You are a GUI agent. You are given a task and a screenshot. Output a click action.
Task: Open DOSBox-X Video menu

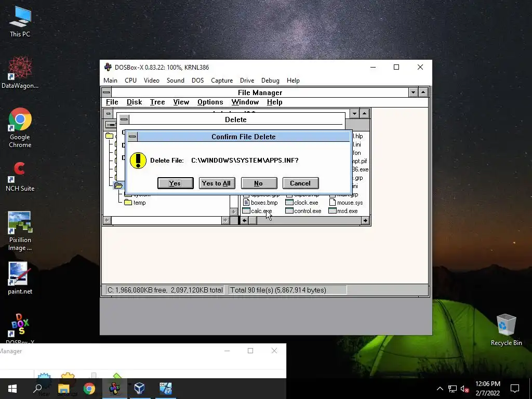tap(151, 81)
